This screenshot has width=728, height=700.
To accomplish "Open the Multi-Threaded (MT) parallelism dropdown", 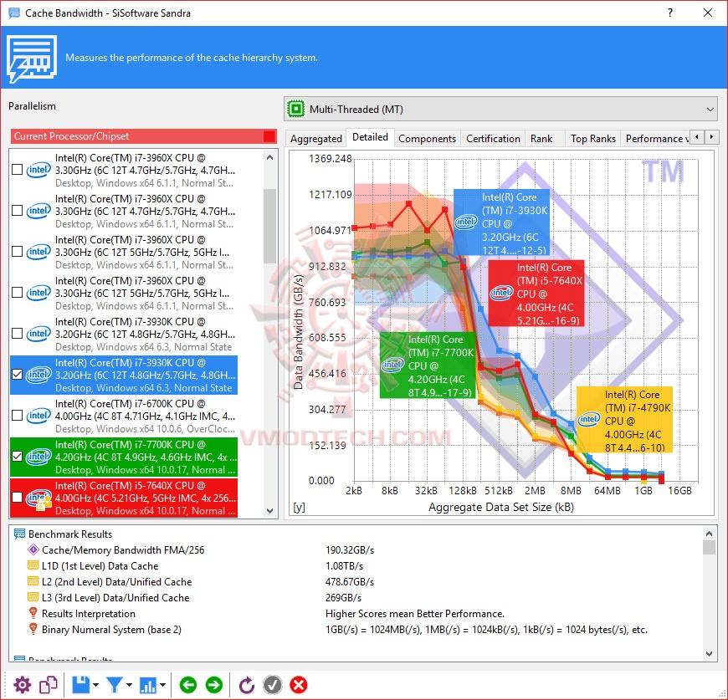I will pos(500,109).
